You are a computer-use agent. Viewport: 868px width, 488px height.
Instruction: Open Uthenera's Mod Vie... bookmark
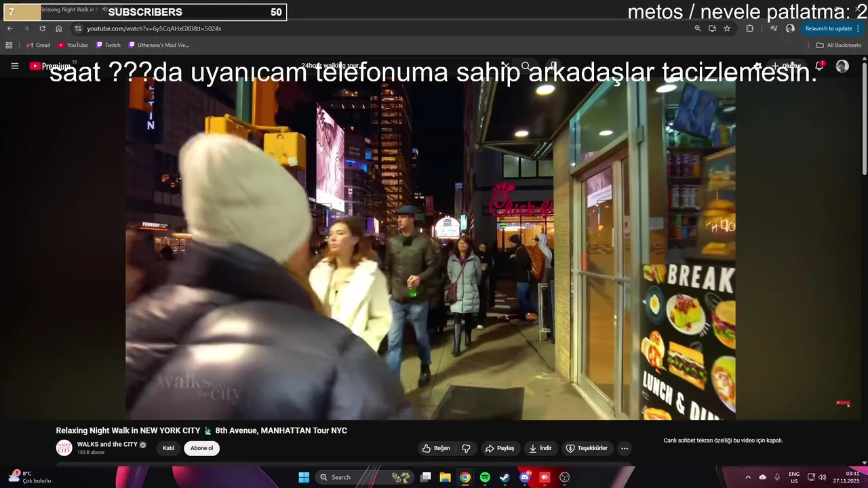(159, 45)
